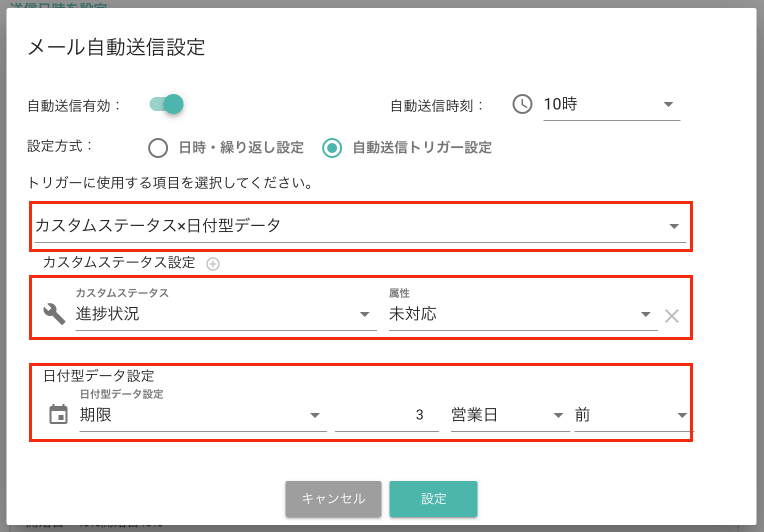
Task: Open the 自動送信時刻 10時 dropdown
Action: click(611, 105)
